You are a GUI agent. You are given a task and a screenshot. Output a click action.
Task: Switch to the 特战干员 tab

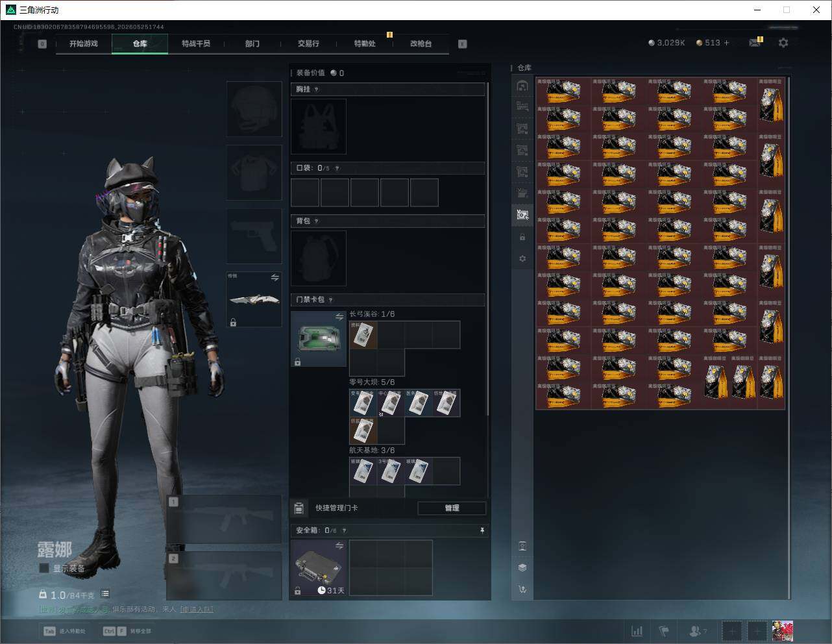point(196,43)
